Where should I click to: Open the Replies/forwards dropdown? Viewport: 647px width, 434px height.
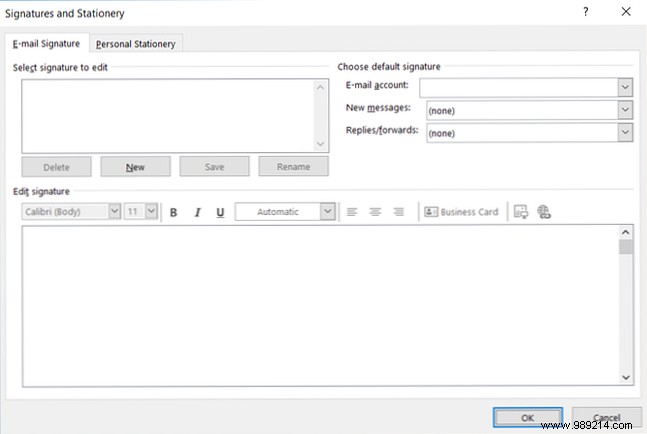625,132
